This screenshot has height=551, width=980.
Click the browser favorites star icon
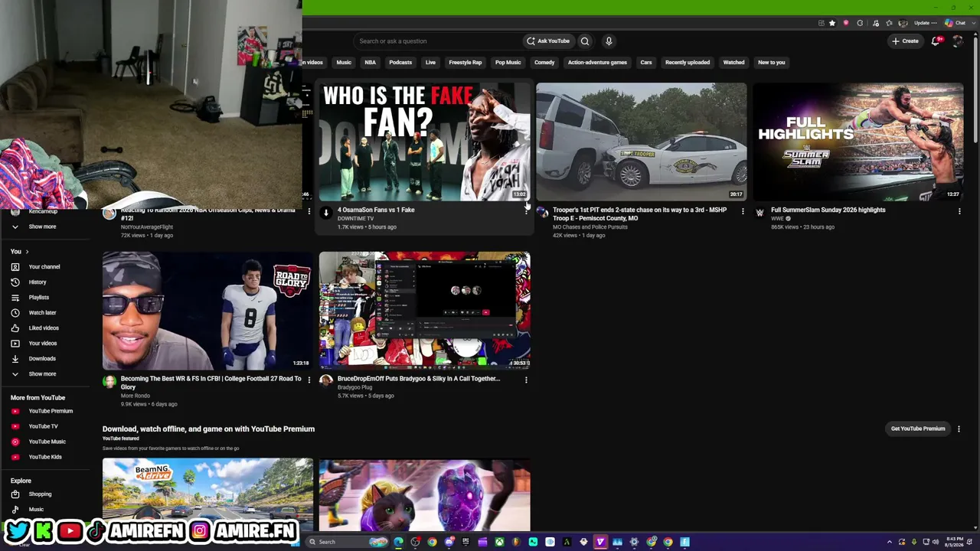832,23
